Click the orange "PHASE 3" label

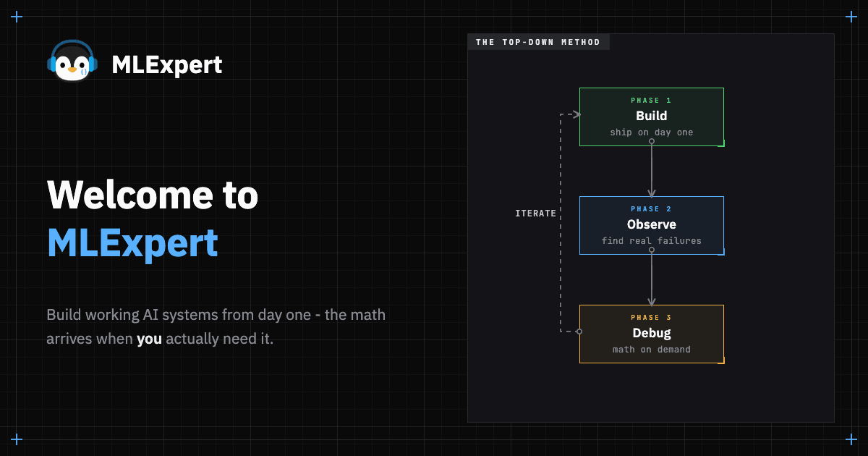[x=651, y=318]
